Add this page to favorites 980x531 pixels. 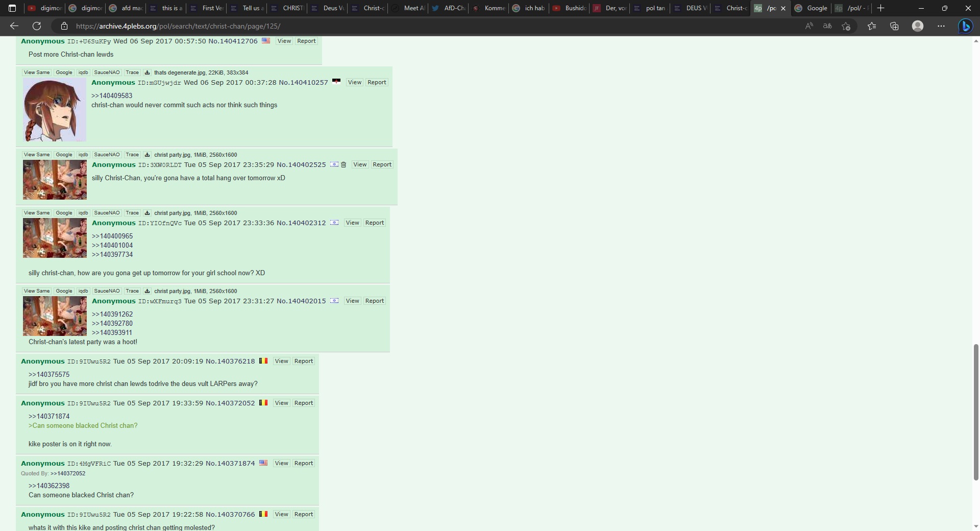tap(846, 26)
